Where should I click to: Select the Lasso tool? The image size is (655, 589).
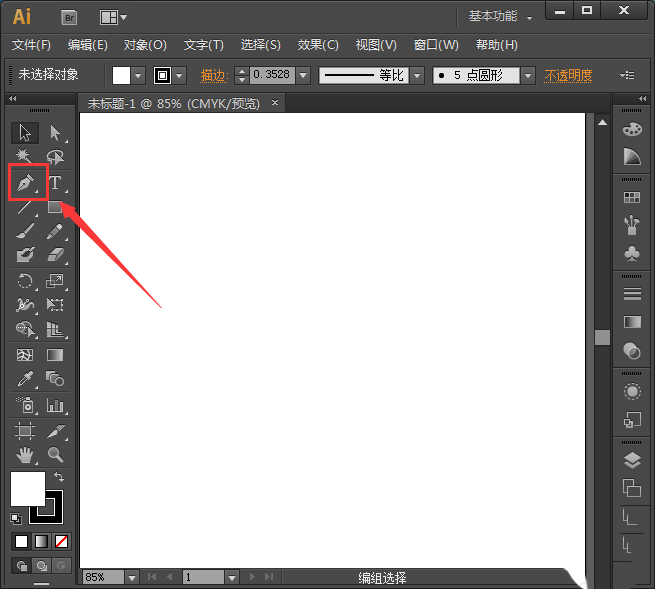point(55,156)
